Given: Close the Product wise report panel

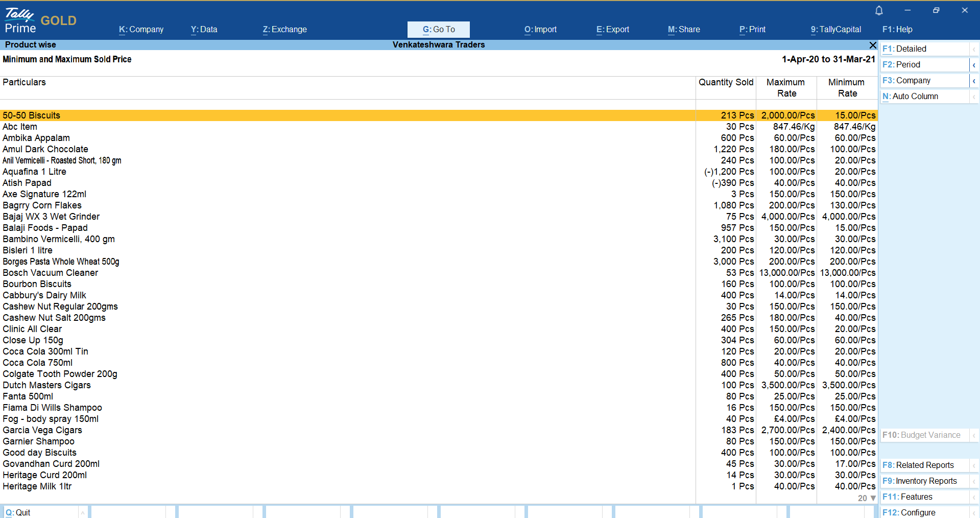Looking at the screenshot, I should 873,45.
